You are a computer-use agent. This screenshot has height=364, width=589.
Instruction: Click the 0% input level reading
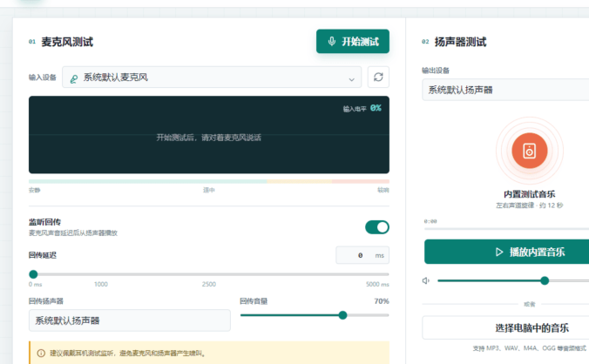pos(376,108)
